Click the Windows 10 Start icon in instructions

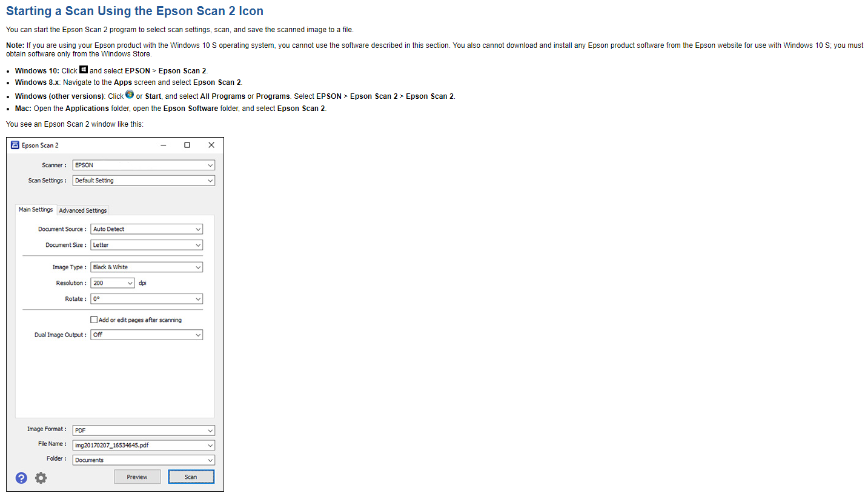[x=84, y=70]
